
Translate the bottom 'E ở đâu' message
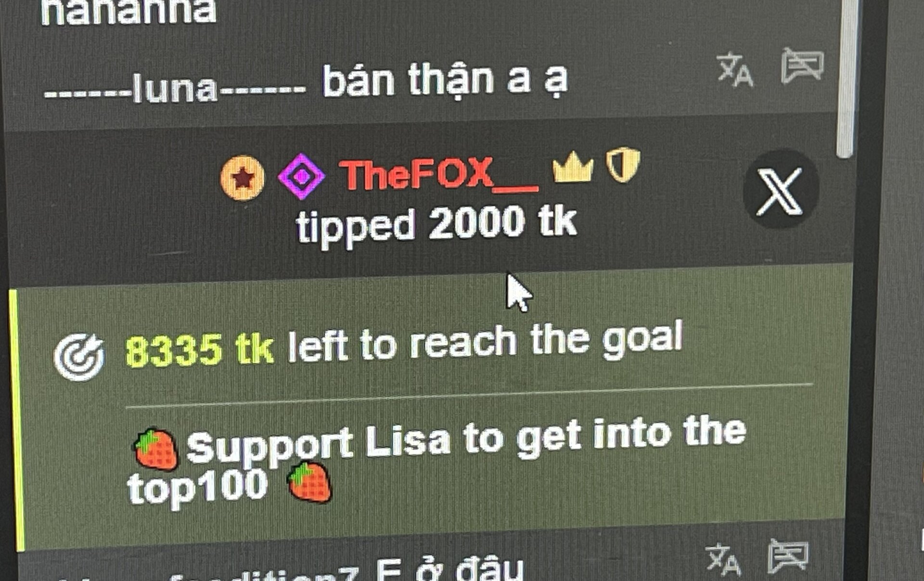[724, 560]
